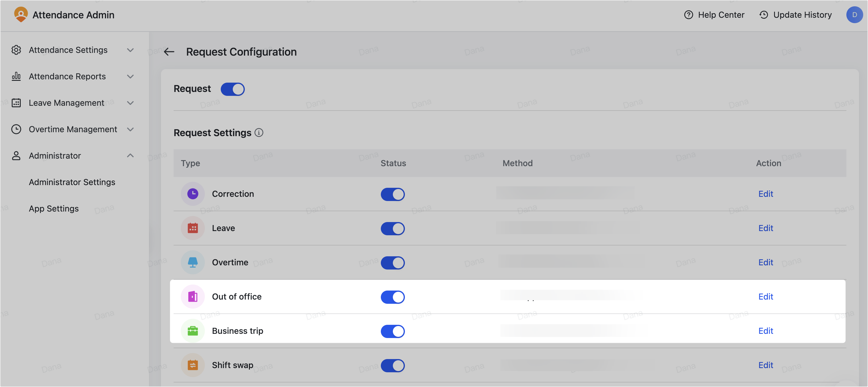Disable the main Request toggle
The width and height of the screenshot is (868, 387).
(x=232, y=89)
